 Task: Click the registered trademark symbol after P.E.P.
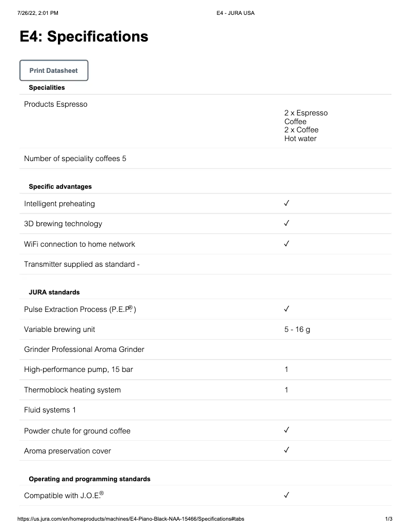coord(131,307)
